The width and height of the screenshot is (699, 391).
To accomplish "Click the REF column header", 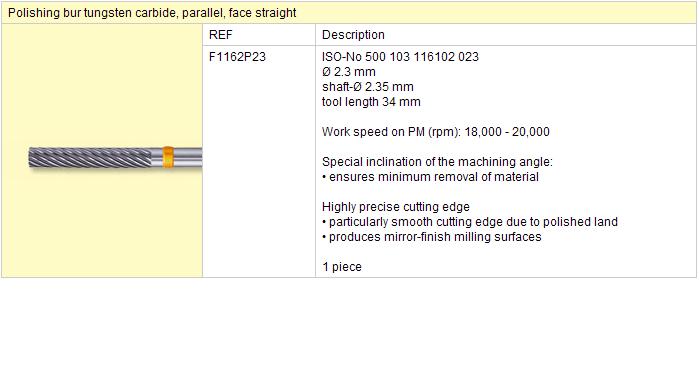I will click(x=221, y=35).
